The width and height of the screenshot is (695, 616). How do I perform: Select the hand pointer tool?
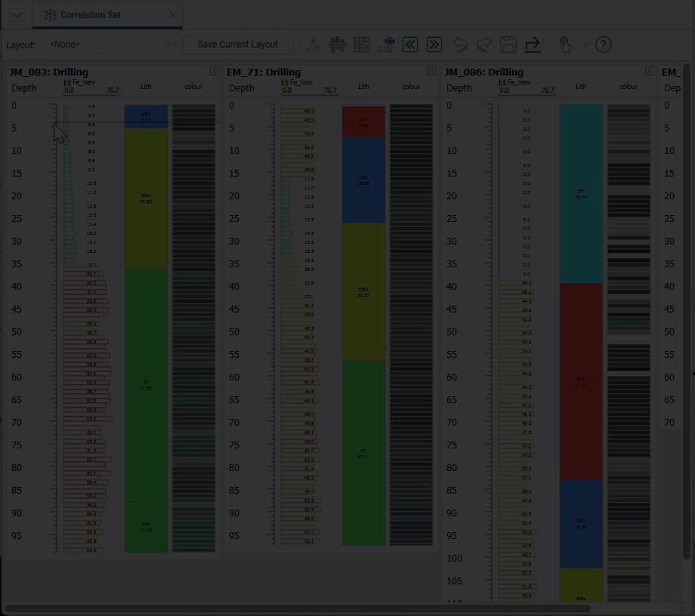564,45
